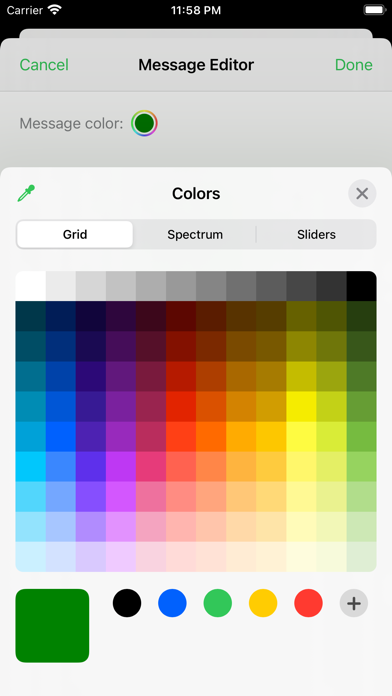Open the Message color well
Screen dimensions: 392x696
click(x=144, y=123)
